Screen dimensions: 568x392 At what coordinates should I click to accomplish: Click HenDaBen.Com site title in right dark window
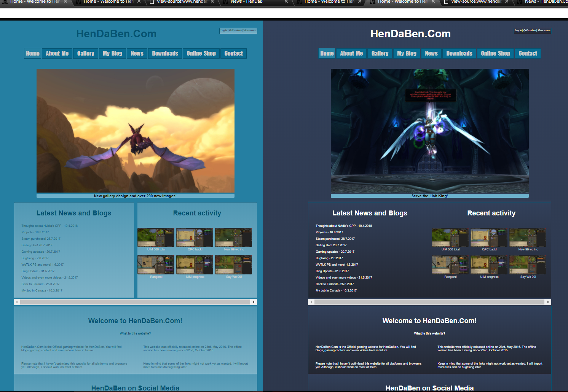click(x=411, y=34)
